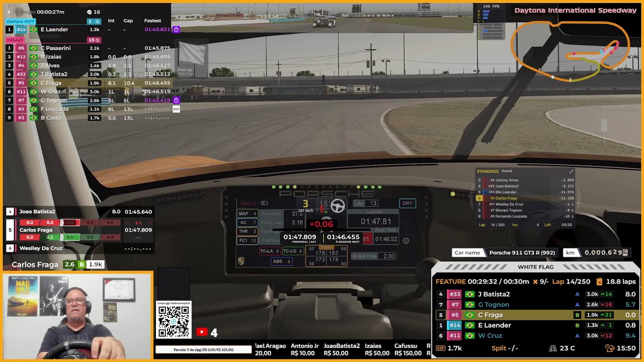Image resolution: width=644 pixels, height=362 pixels.
Task: Click the tyre icon on dash right edge
Action: coord(406,240)
